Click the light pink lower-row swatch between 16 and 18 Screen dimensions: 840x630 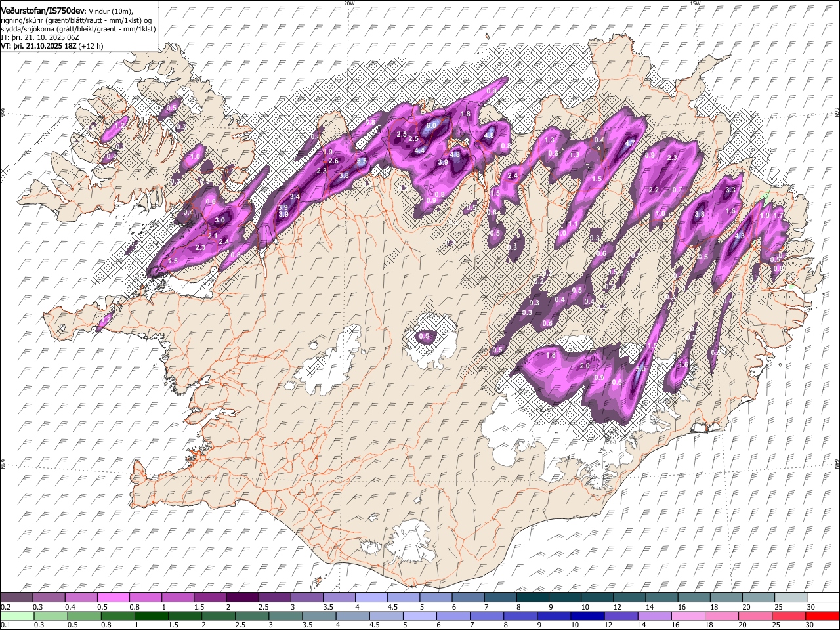687,616
